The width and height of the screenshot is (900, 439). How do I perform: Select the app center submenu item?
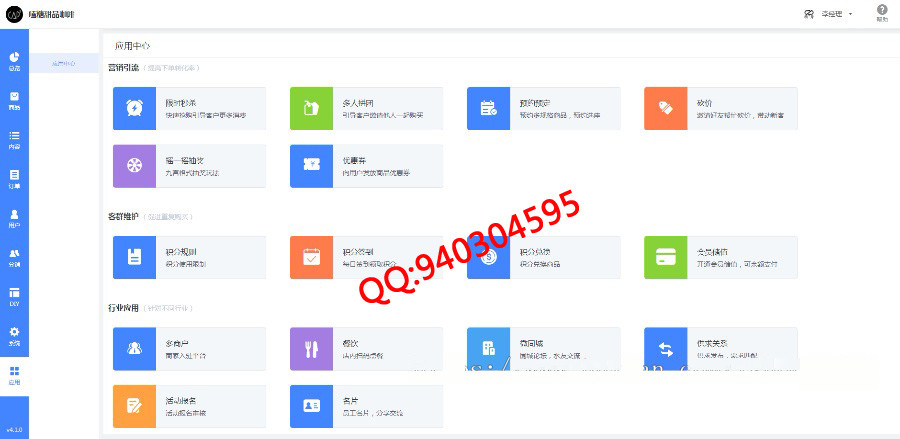(64, 64)
